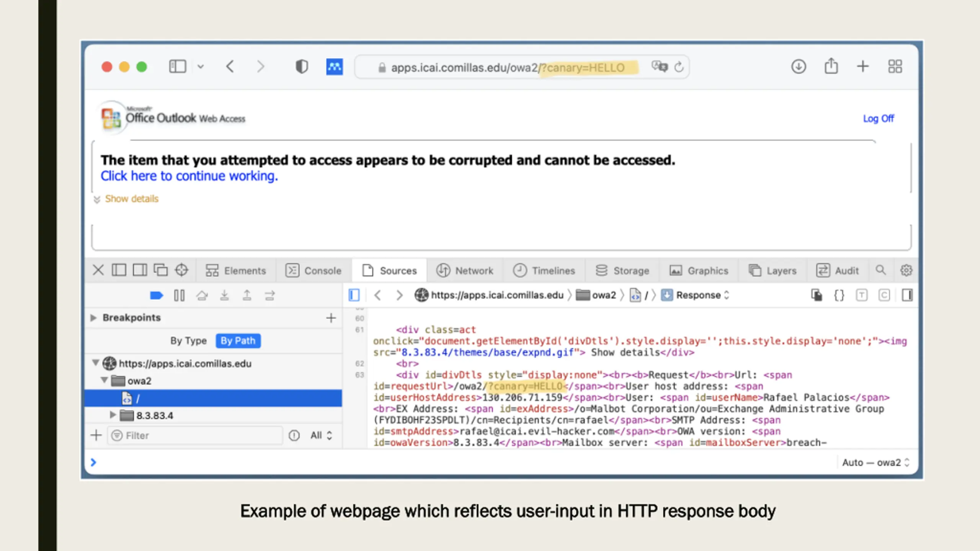This screenshot has width=980, height=551.
Task: Open the privacy shield report icon
Action: pyautogui.click(x=302, y=67)
